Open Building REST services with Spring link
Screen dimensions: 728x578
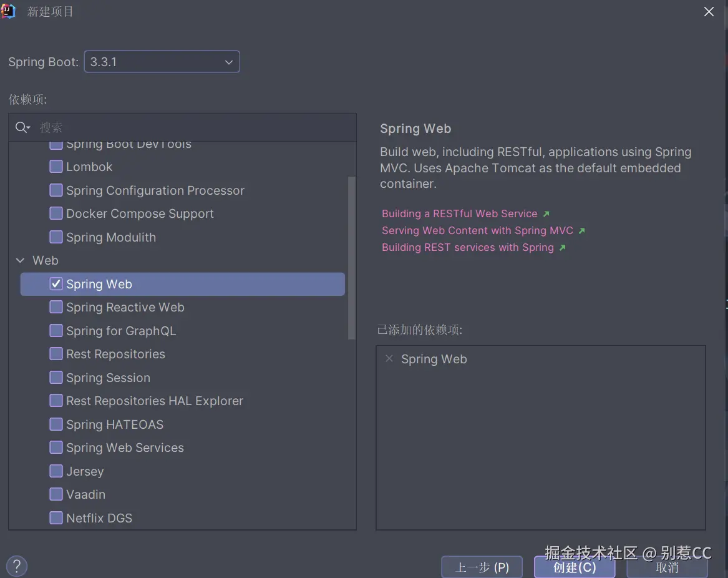[467, 247]
